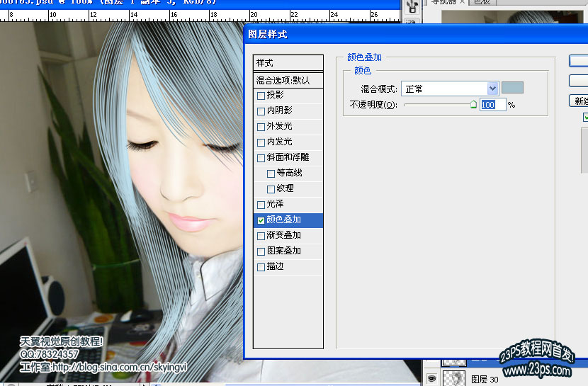Open the 混合模式 blend mode dropdown
Viewport: 588px width, 386px height.
pyautogui.click(x=450, y=89)
